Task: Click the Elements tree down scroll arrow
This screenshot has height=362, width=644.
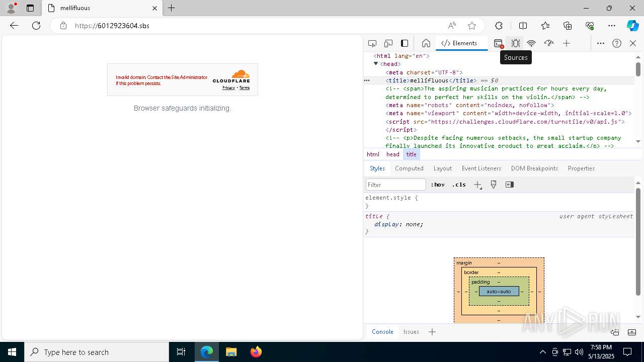Action: coord(638,142)
